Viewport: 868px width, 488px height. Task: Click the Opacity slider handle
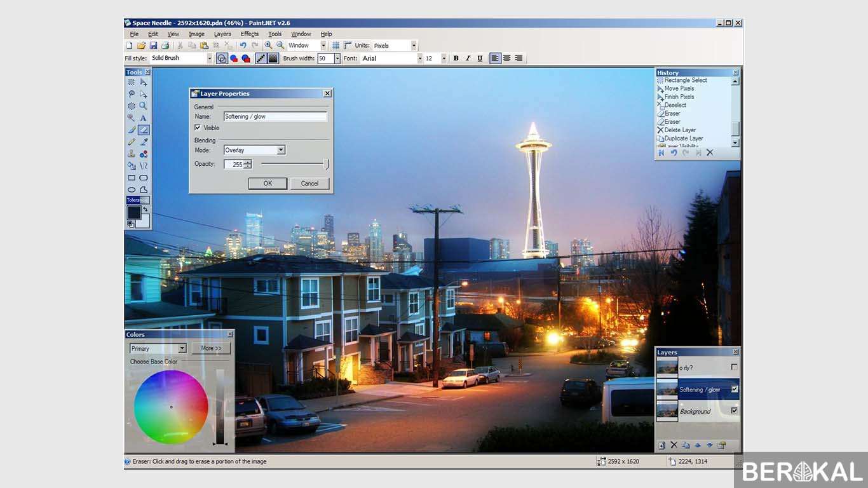tap(327, 165)
